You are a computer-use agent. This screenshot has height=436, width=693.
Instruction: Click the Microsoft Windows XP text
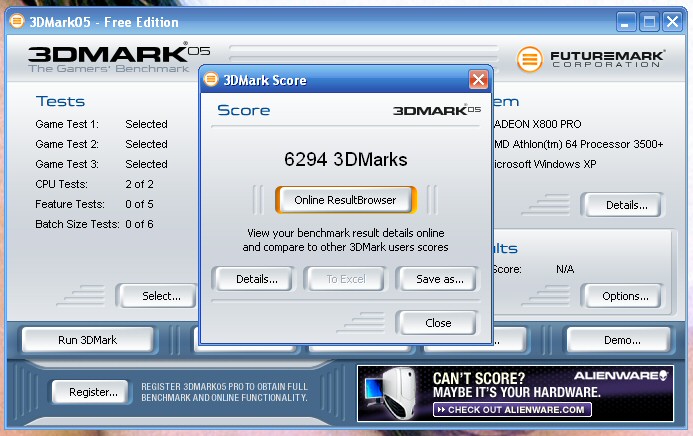click(x=545, y=164)
